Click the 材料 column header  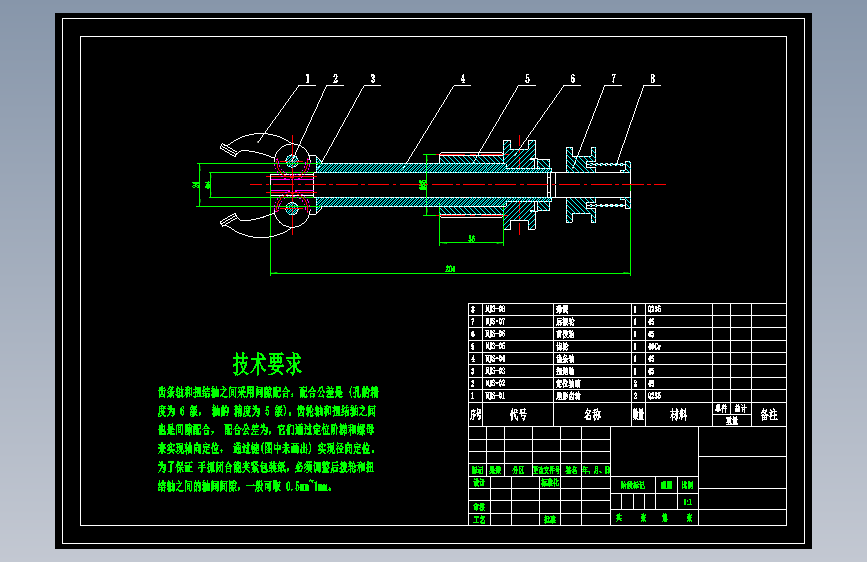point(678,414)
